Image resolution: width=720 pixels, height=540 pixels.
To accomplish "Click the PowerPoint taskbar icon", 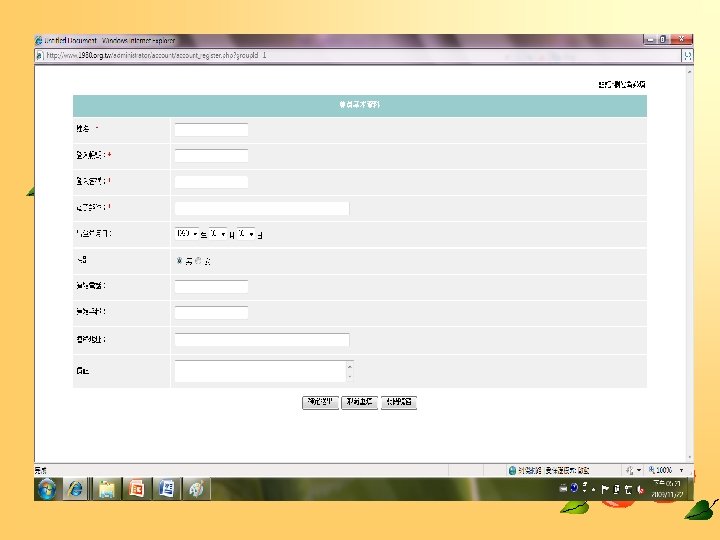I will 136,489.
